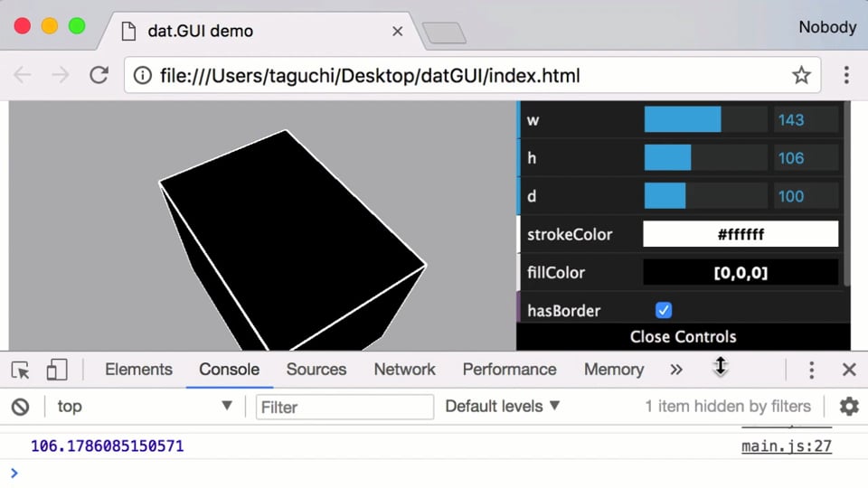This screenshot has height=488, width=868.
Task: Switch to the Elements tab
Action: pos(138,370)
